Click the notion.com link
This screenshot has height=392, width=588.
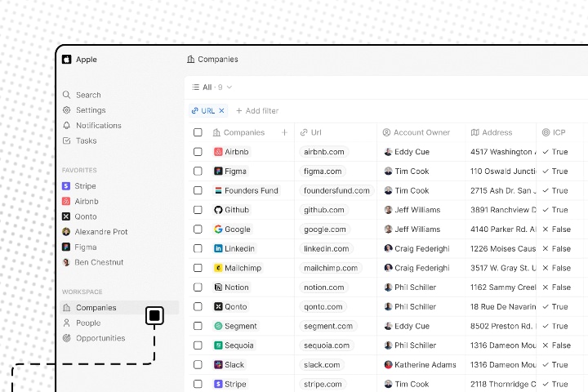pyautogui.click(x=324, y=287)
